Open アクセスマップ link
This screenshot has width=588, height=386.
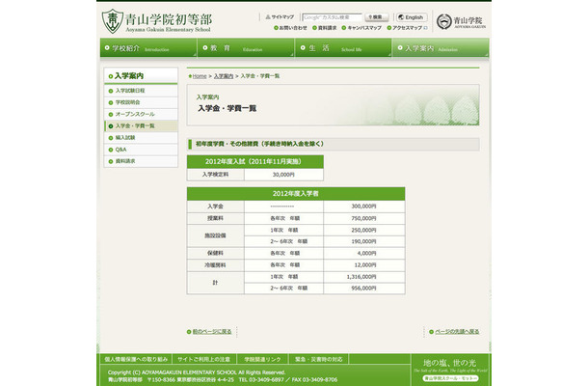click(407, 28)
